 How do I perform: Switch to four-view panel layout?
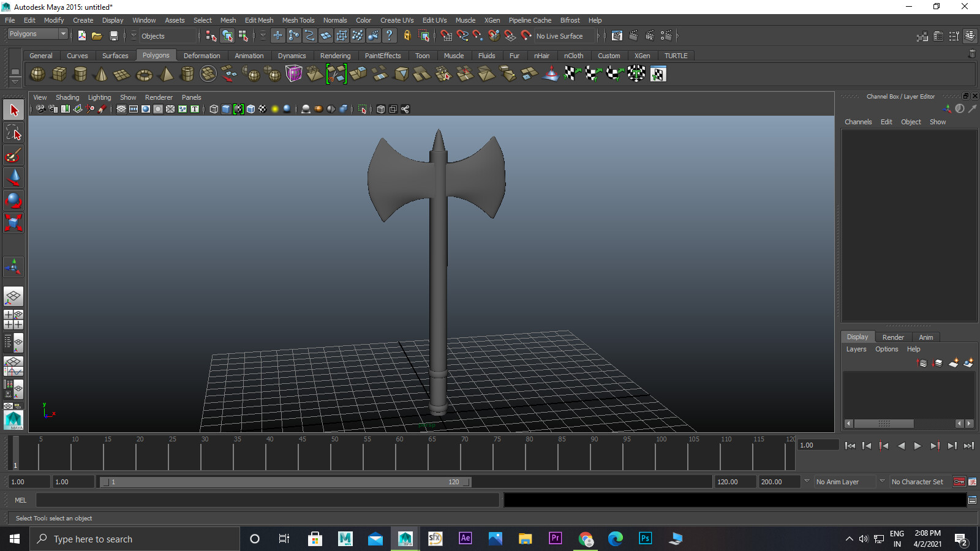(x=13, y=320)
